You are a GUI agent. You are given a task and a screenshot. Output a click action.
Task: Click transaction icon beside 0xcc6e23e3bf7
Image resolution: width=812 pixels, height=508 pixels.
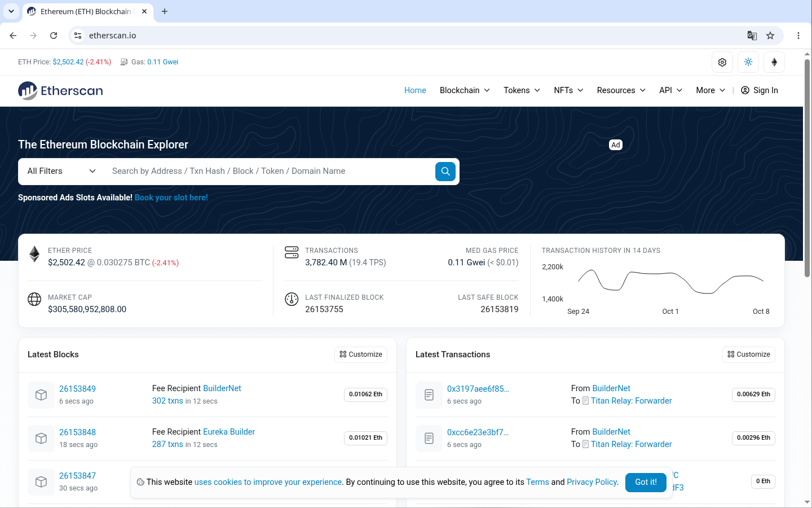[429, 438]
